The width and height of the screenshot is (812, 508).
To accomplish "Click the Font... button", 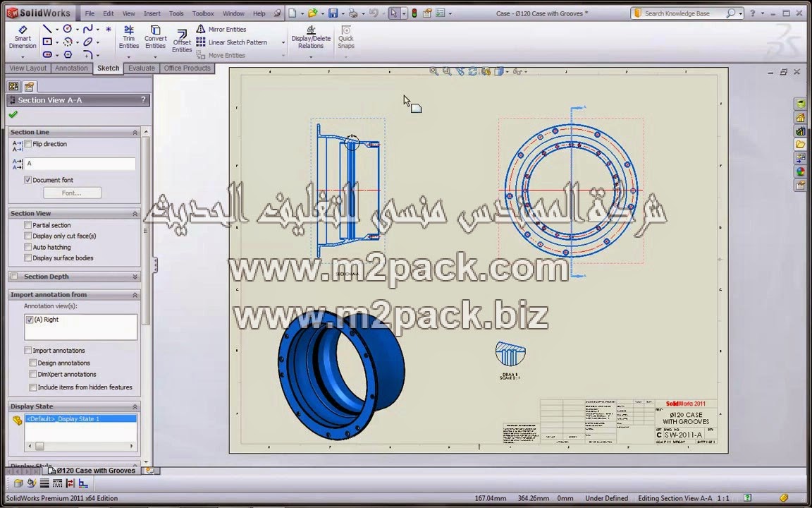I will click(x=72, y=193).
